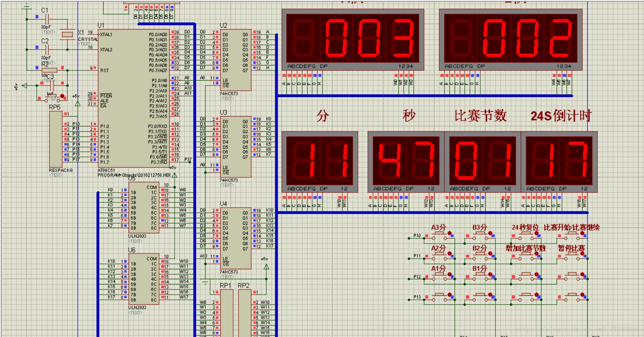The image size is (644, 337).
Task: Select the RP1 resistor pack
Action: [x=226, y=313]
